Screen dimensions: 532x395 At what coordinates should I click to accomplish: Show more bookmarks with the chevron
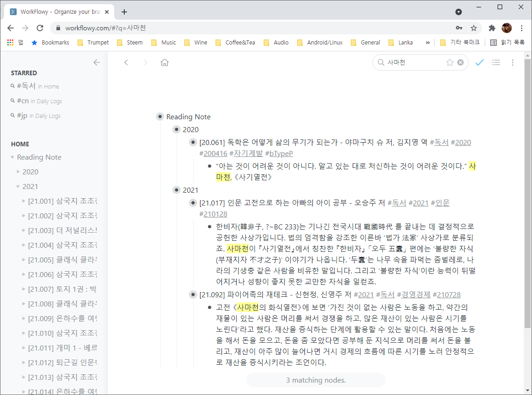[x=427, y=42]
